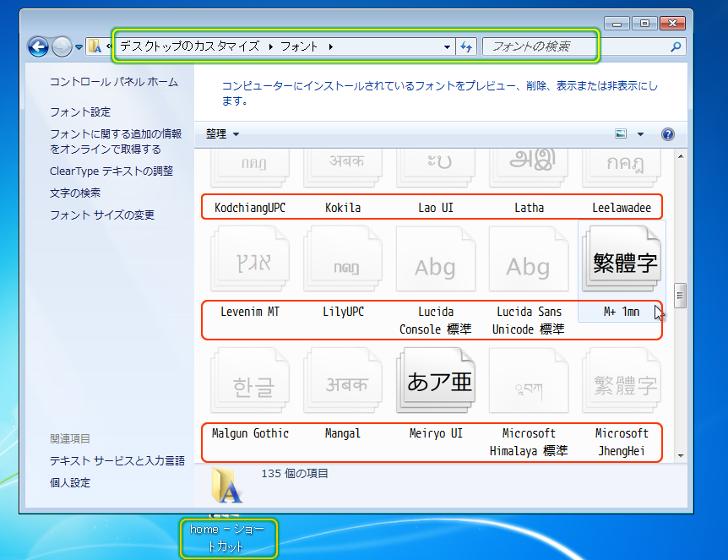Click the change view icon button
This screenshot has height=560, width=728.
click(621, 134)
